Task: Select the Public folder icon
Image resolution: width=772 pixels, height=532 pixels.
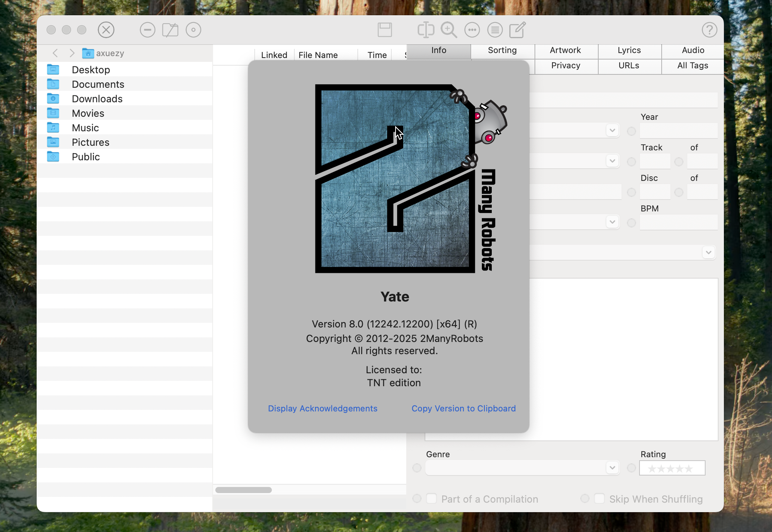Action: click(53, 156)
